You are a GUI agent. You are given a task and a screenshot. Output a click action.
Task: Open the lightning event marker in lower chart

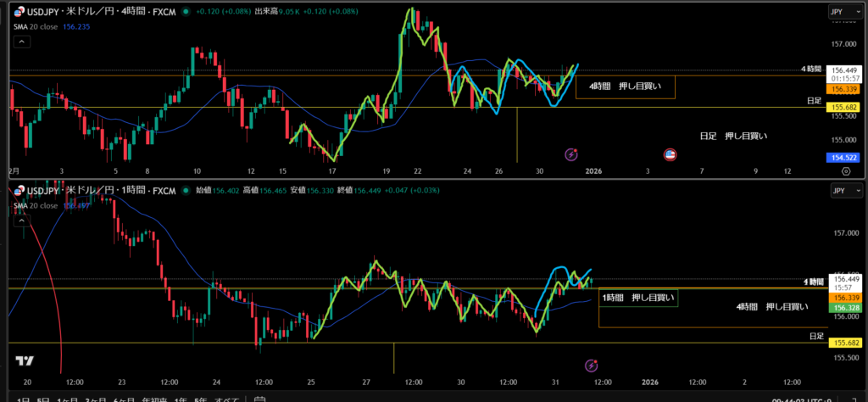coord(592,365)
